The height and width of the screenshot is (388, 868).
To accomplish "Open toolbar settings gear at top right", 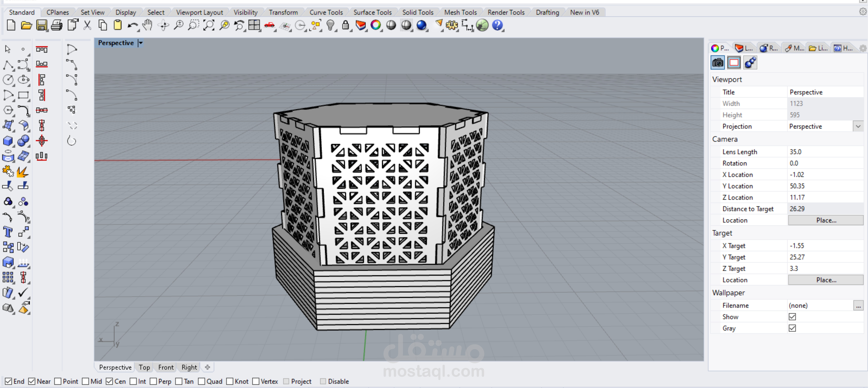I will click(863, 12).
